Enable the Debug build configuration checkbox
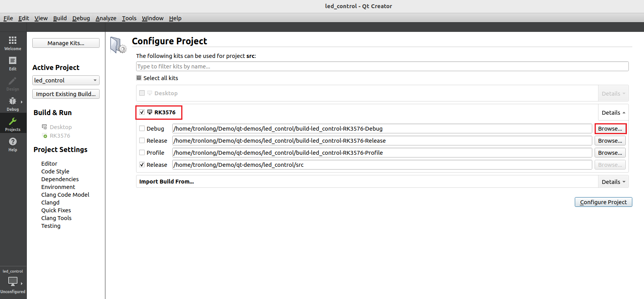The image size is (644, 299). coord(142,129)
